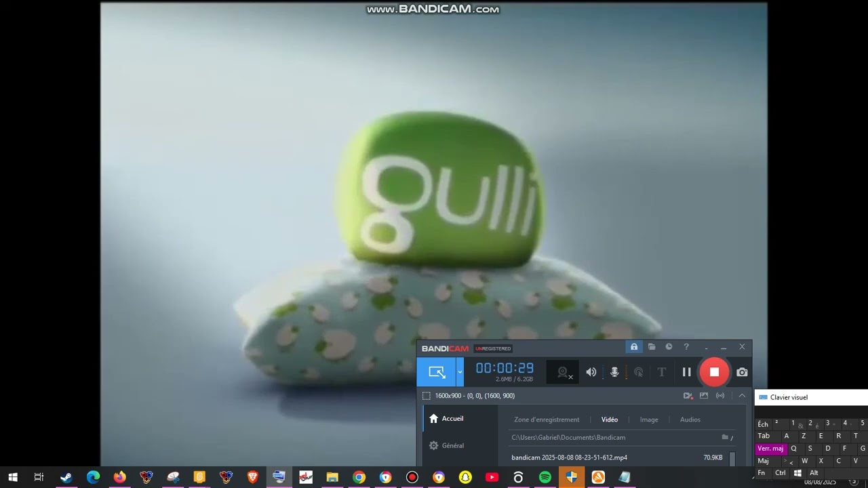This screenshot has height=488, width=868.
Task: Select bandicam 2025-08-08 08-23-51-612.mp4 file
Action: coord(570,457)
